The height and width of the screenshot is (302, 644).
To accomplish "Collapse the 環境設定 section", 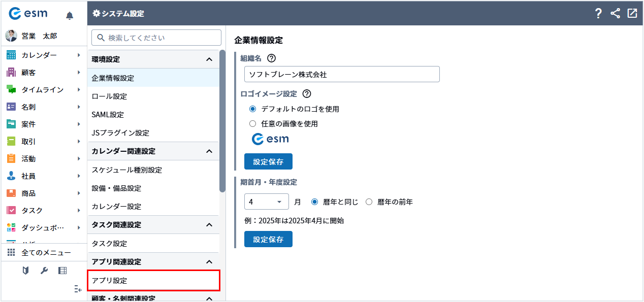I will pos(209,59).
